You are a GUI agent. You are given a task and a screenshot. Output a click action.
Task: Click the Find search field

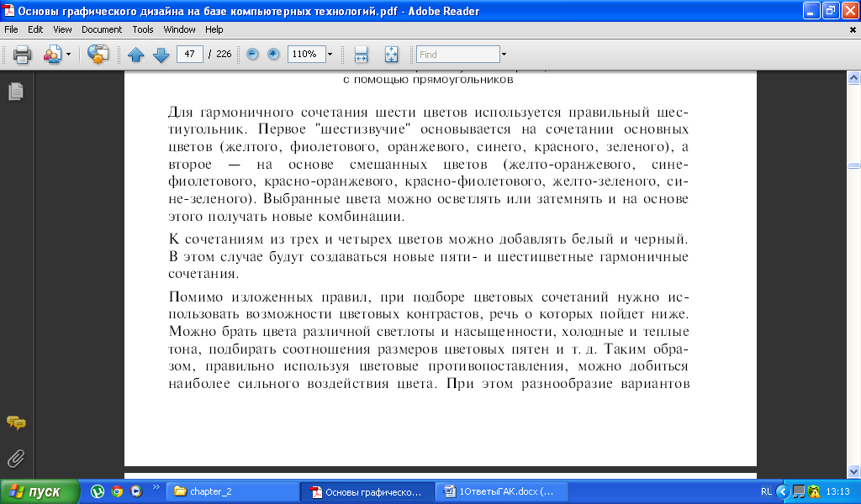point(458,55)
